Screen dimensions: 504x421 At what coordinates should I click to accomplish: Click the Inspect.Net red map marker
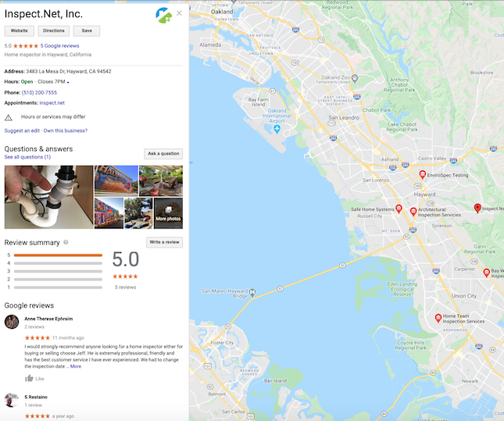click(x=477, y=209)
